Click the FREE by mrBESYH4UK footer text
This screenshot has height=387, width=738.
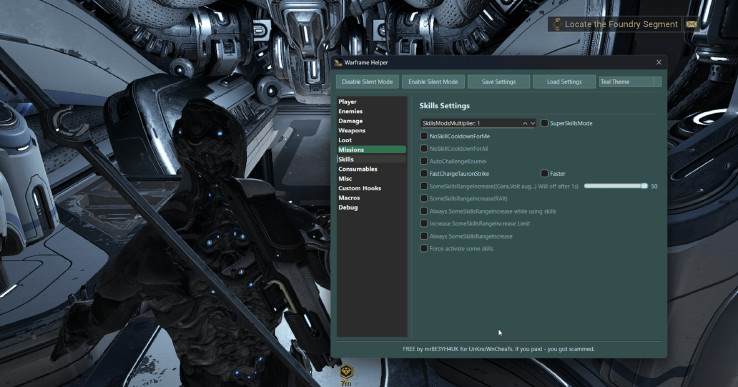[x=498, y=349]
